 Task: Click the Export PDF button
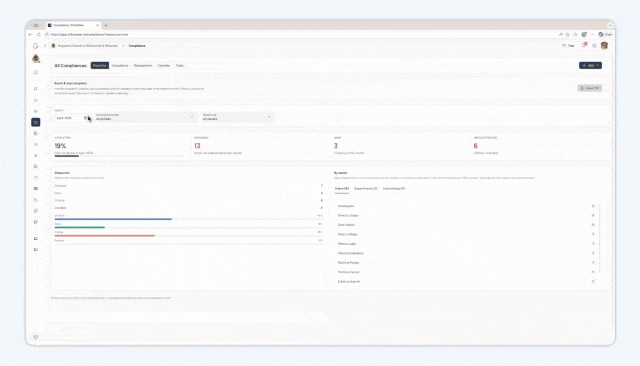[590, 88]
